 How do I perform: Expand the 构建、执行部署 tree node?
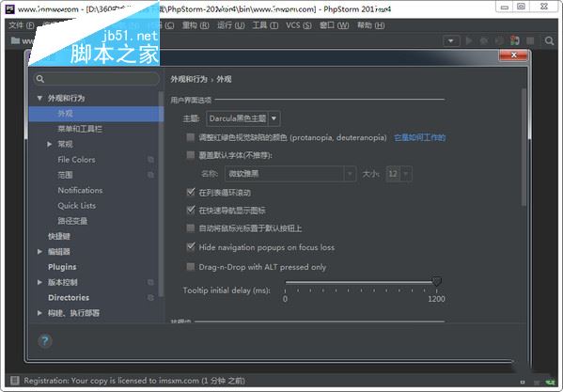(x=39, y=313)
